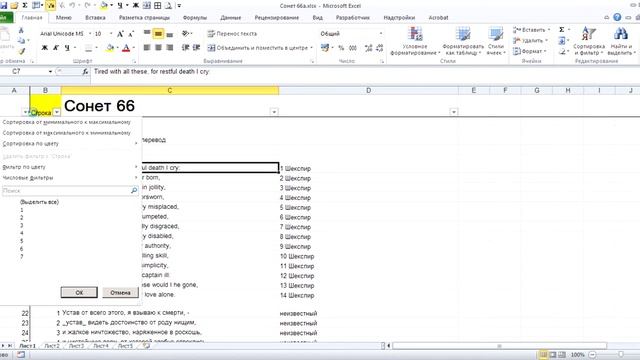The image size is (640, 360).
Task: Click the fill color paint bucket icon
Action: 109,48
